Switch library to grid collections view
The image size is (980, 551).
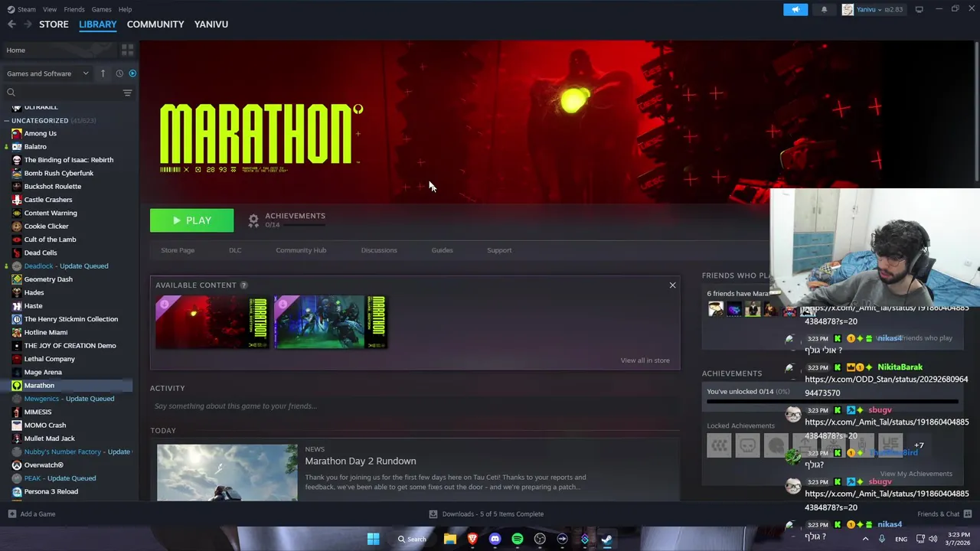[x=127, y=50]
